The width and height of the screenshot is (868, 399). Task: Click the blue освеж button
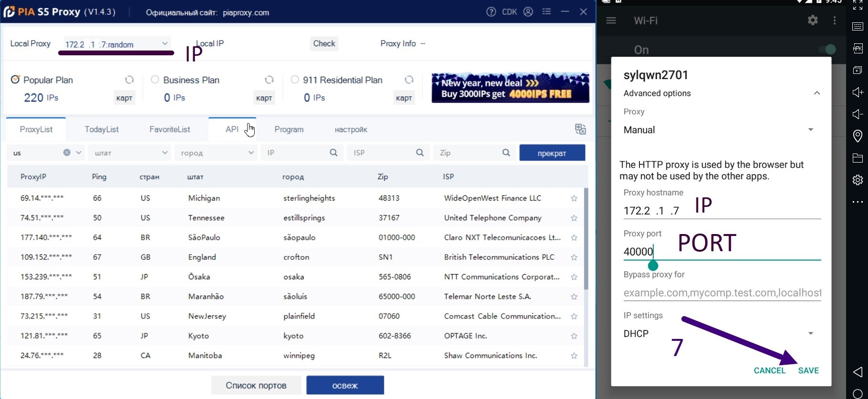(x=345, y=385)
